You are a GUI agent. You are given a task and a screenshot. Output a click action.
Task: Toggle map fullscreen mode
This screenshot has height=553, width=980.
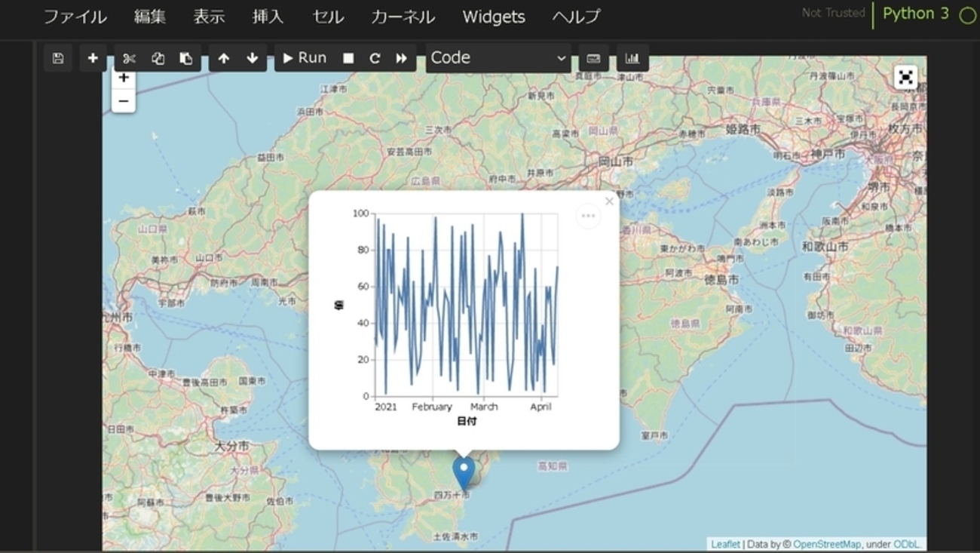pyautogui.click(x=905, y=77)
